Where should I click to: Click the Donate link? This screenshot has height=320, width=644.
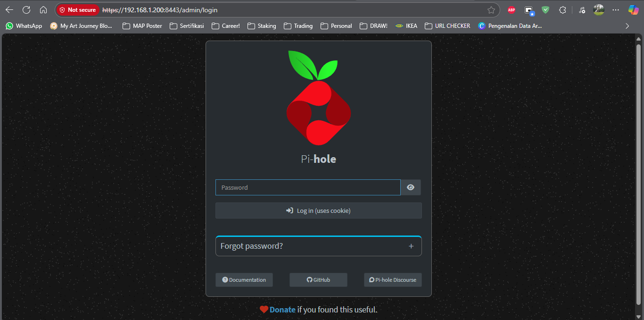tap(282, 310)
